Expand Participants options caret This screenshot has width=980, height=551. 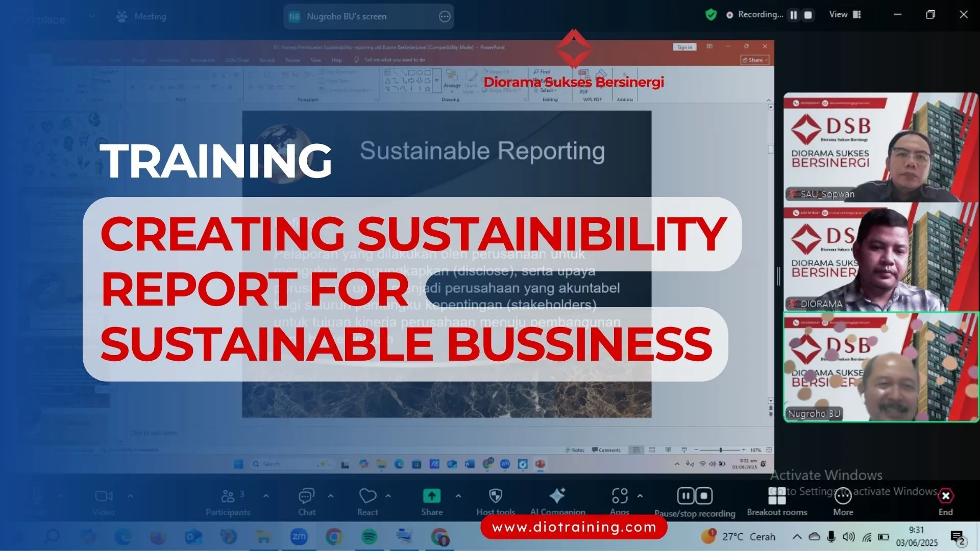click(266, 495)
